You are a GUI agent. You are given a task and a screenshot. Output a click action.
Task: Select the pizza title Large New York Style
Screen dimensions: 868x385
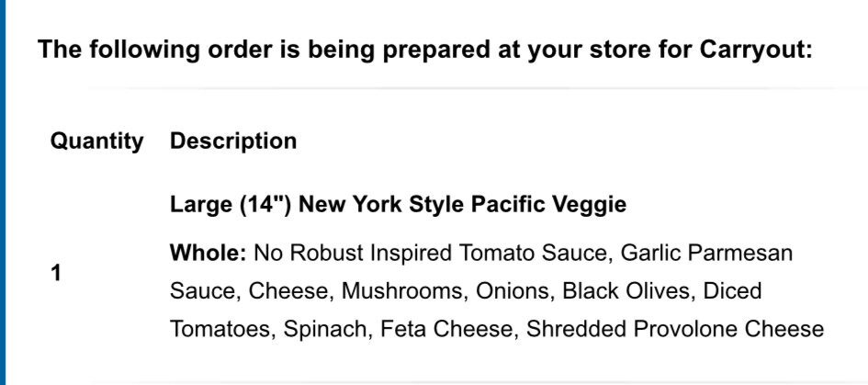[x=398, y=204]
